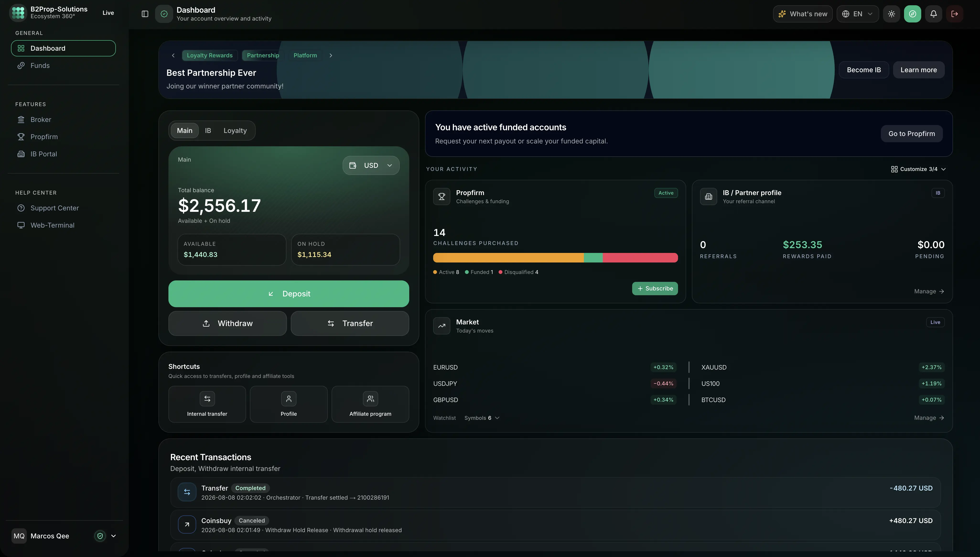Expand the Customize 3/4 dropdown
The image size is (980, 557).
[918, 169]
